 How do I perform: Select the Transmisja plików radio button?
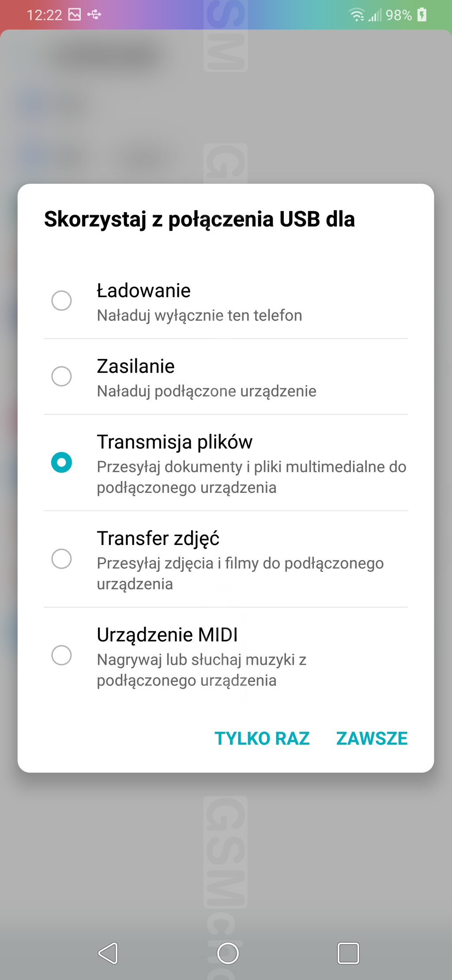tap(62, 462)
